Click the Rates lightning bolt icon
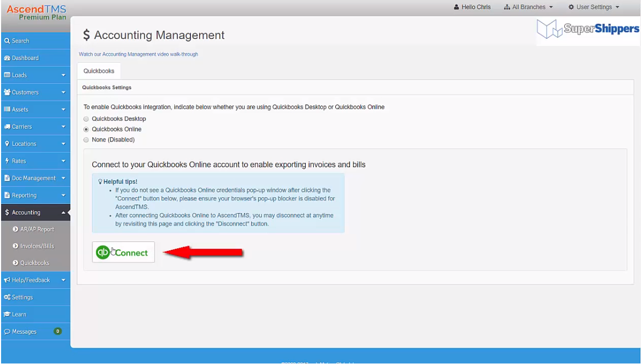This screenshot has height=364, width=641. point(7,161)
